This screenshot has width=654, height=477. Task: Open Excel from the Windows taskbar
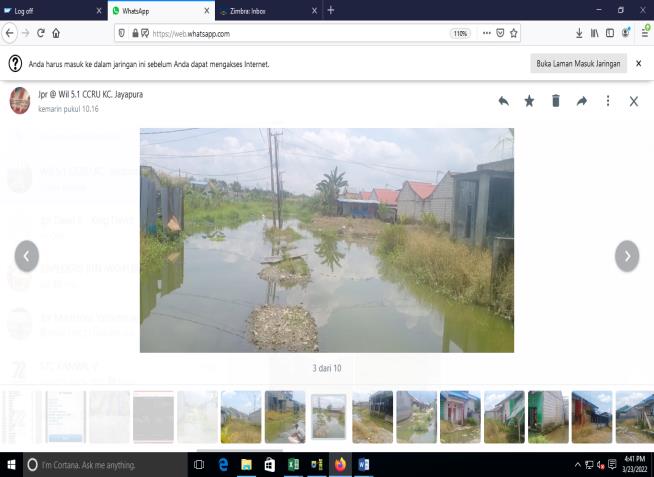pos(293,465)
